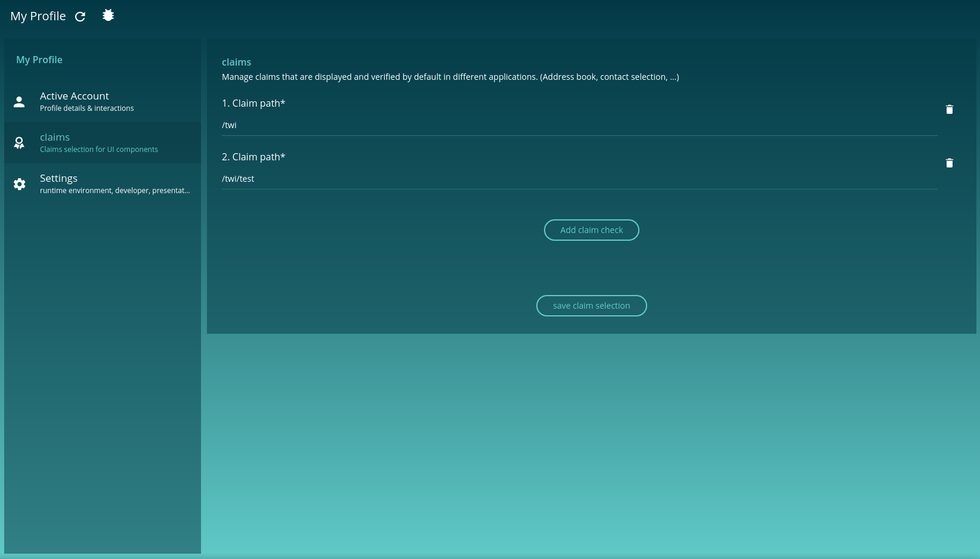Screen dimensions: 980x559
Task: Delete the first claim path using its trash icon
Action: 950,110
